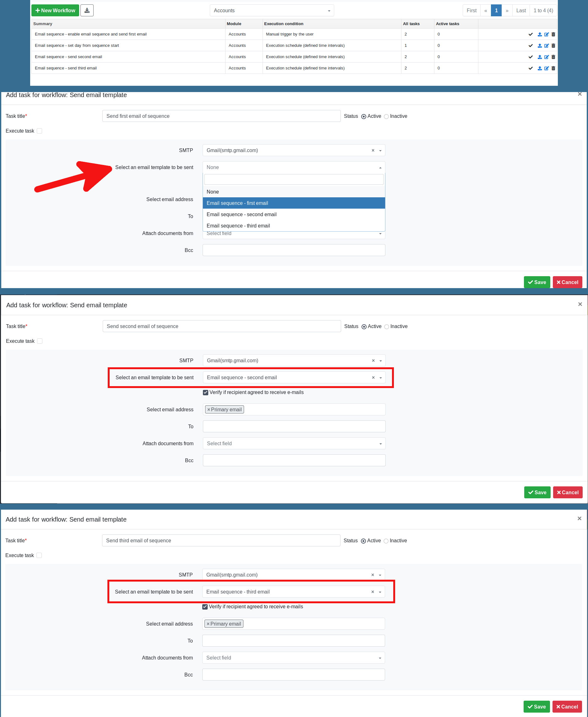Viewport: 588px width, 717px height.
Task: Export the 'enable email sequence and send first email' workflow
Action: tap(540, 34)
